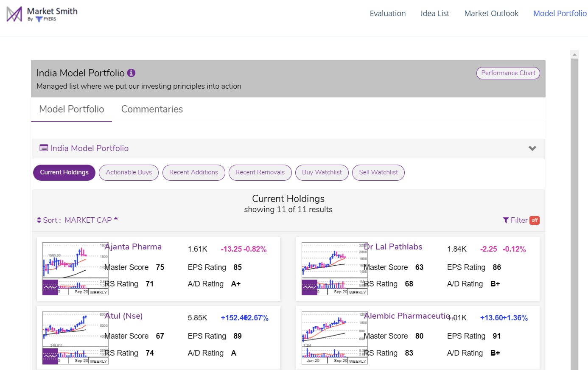Go to Market Outlook
The image size is (588, 370).
(x=491, y=14)
